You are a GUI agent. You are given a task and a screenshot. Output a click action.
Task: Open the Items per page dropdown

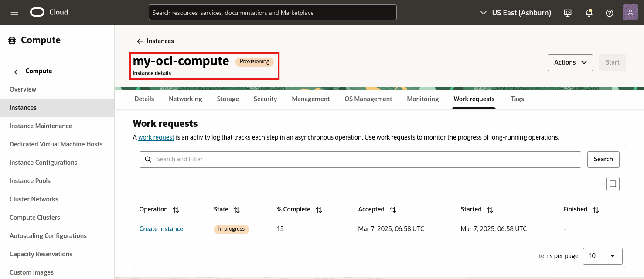click(603, 256)
